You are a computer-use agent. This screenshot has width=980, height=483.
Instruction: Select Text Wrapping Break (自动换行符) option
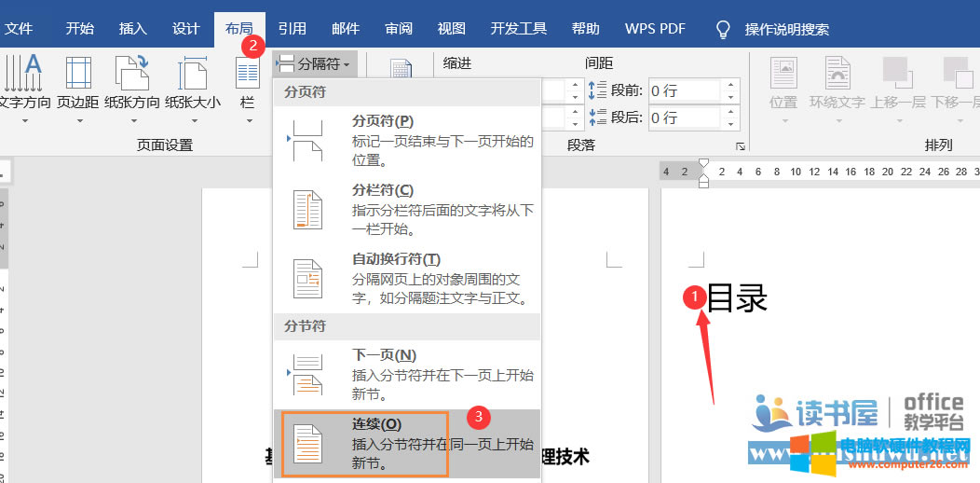[x=407, y=278]
